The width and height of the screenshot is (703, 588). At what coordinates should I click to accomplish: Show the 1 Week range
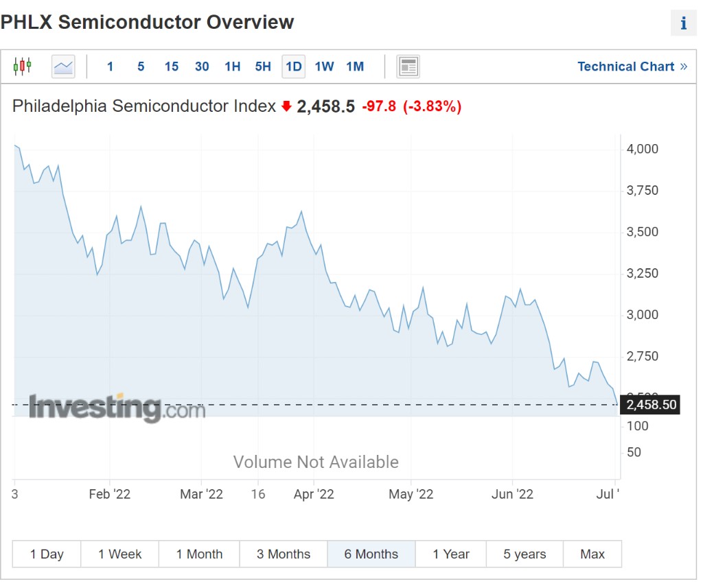point(119,554)
